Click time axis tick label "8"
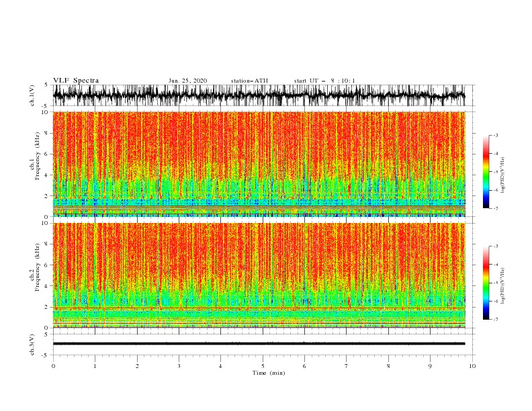 pos(388,366)
